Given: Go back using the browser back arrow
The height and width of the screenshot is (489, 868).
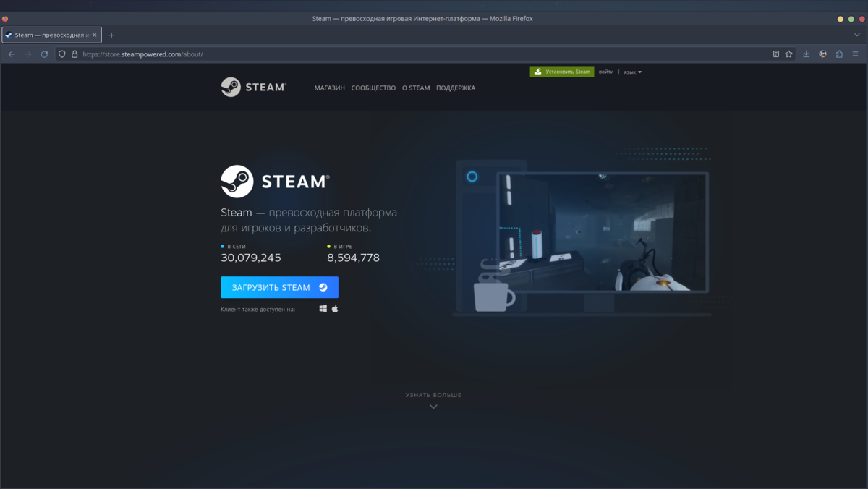Looking at the screenshot, I should coord(12,54).
